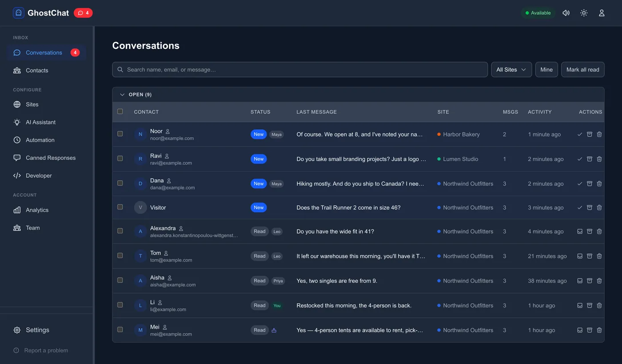Mark Ravi's conversation as read

[580, 159]
